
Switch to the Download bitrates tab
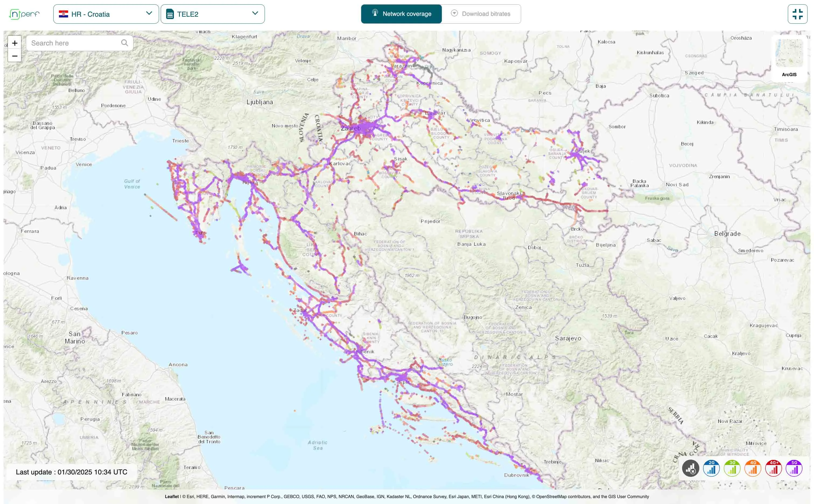481,14
